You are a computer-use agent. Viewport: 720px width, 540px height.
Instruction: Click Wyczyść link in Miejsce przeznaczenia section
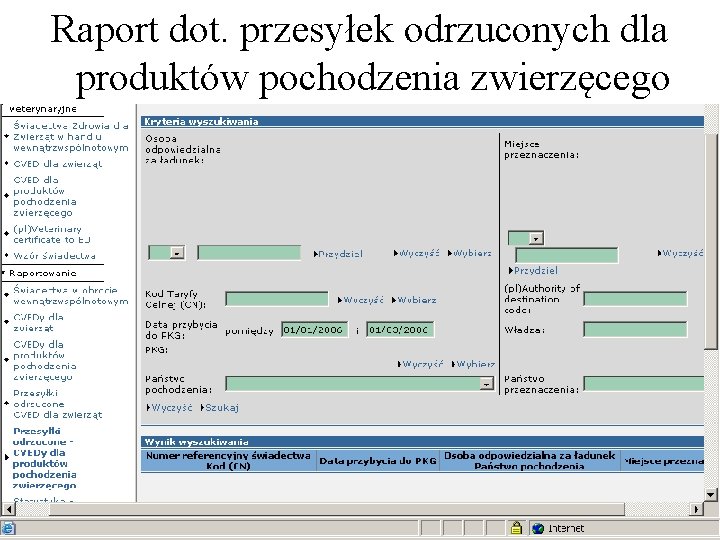[681, 253]
